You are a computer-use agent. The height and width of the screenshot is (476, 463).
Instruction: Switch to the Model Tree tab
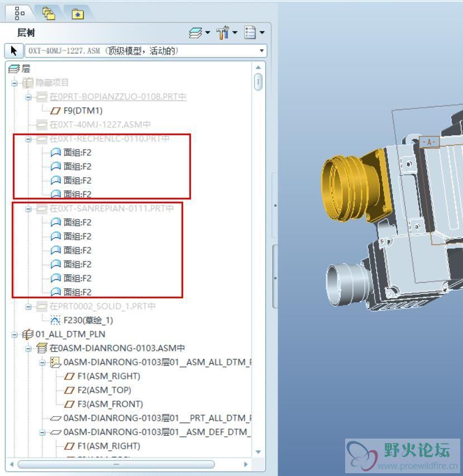(x=20, y=13)
